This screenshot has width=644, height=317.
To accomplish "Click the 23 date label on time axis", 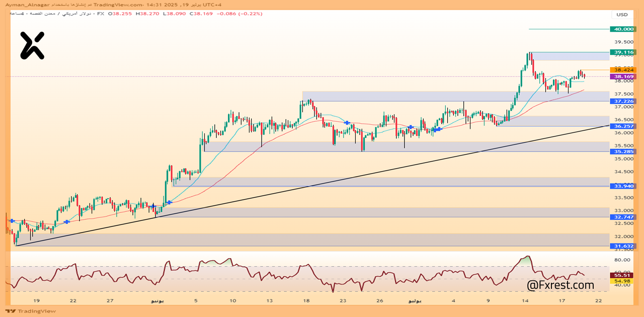I will point(343,300).
